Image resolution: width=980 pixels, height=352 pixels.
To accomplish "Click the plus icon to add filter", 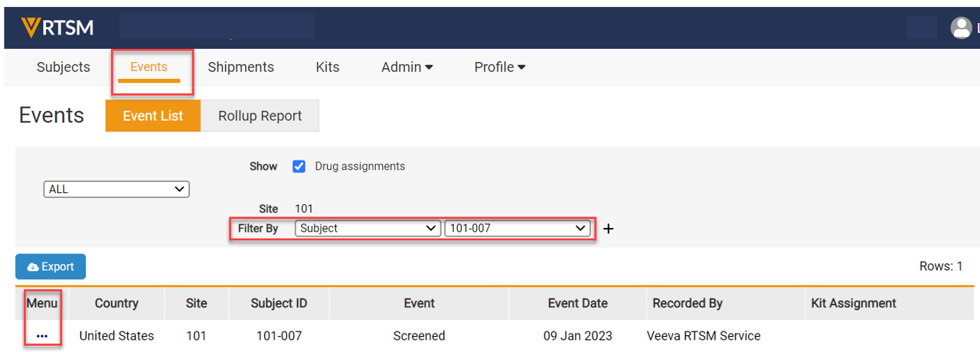I will pos(609,229).
